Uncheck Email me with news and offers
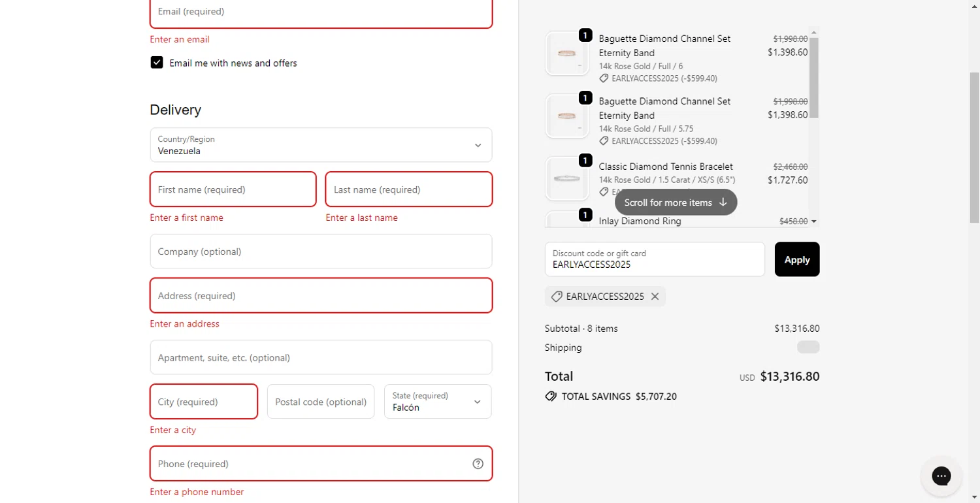 coord(157,63)
